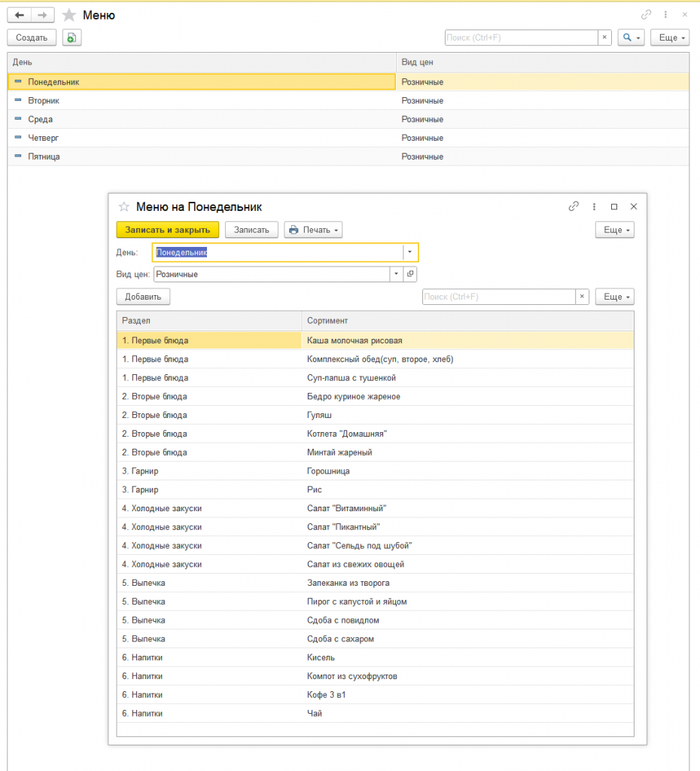Select the Четверг row
The width and height of the screenshot is (700, 771).
pyautogui.click(x=348, y=138)
